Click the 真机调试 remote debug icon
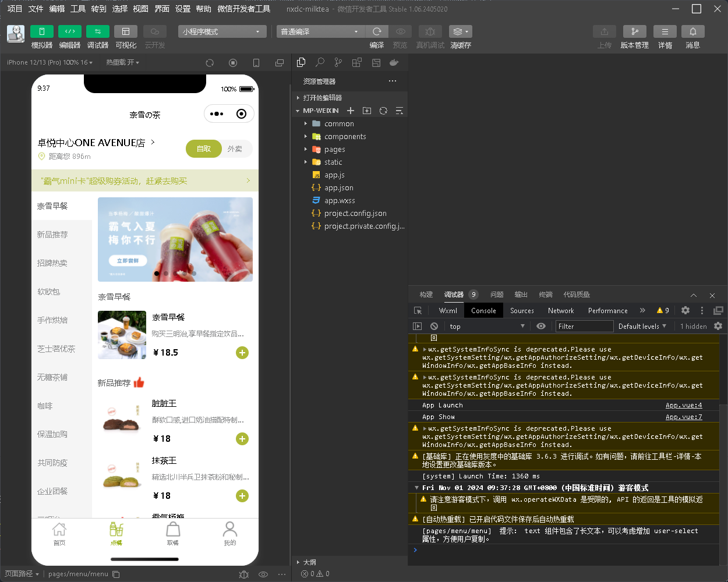 tap(430, 31)
